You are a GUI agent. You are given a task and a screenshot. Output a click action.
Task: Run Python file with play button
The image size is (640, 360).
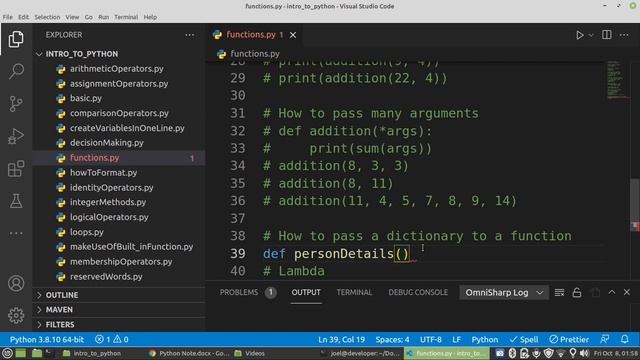(x=579, y=35)
